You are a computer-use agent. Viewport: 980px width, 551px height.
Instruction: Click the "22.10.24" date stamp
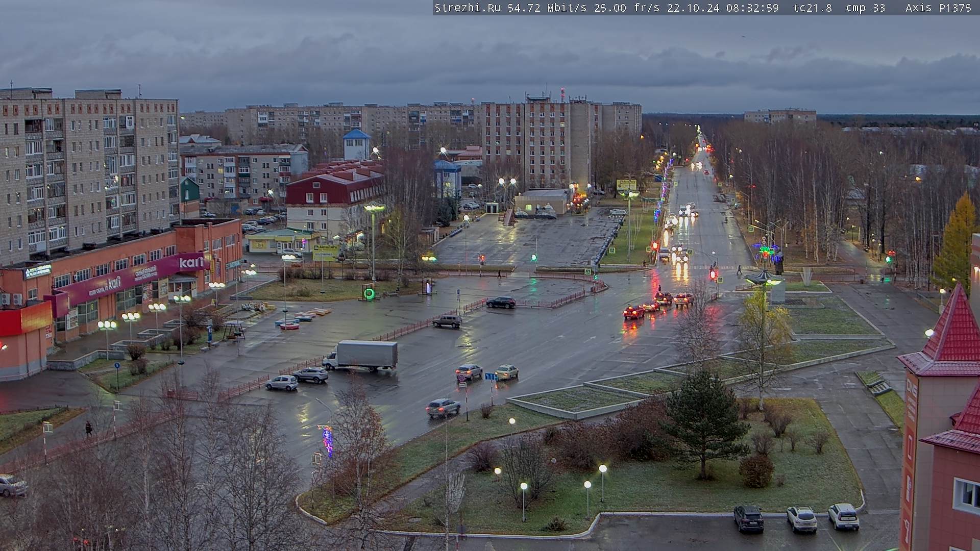click(694, 8)
